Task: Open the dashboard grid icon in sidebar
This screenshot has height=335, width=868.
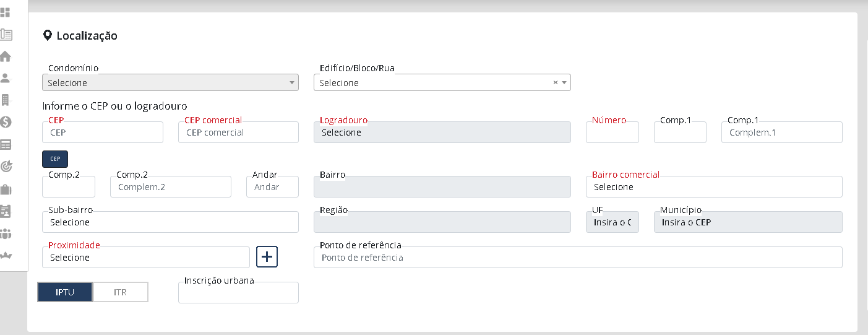Action: (x=6, y=12)
